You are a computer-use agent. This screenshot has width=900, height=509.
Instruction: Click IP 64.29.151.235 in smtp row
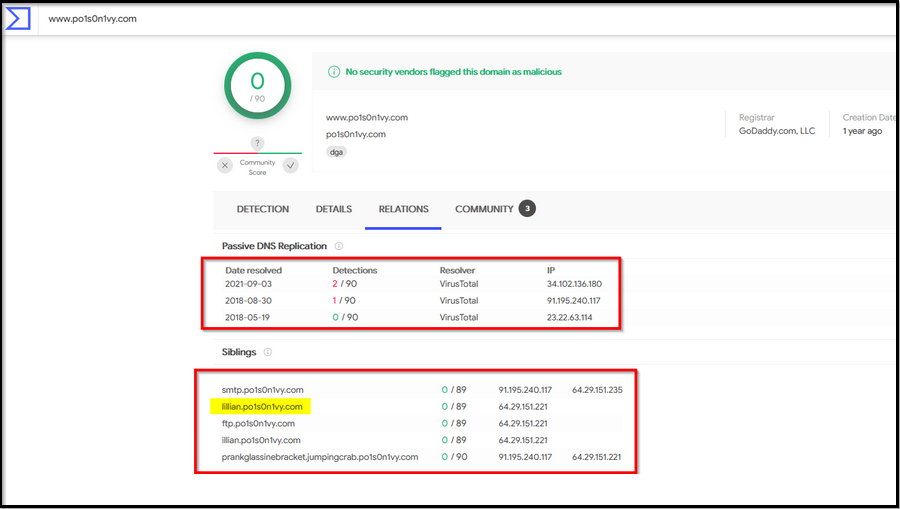coord(597,390)
